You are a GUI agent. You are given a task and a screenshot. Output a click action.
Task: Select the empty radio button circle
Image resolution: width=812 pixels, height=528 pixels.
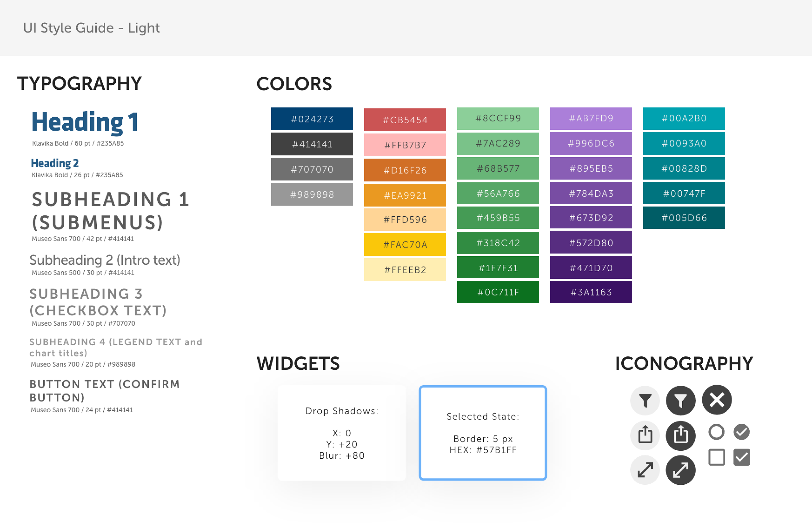[x=716, y=432]
